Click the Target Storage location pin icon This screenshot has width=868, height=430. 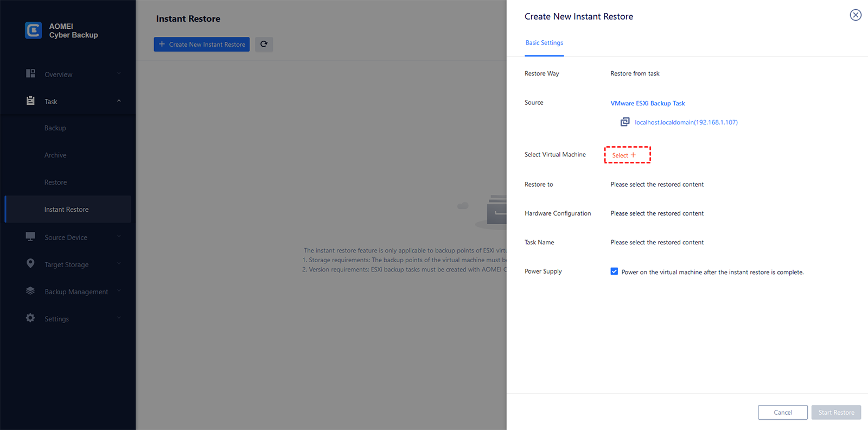pos(30,263)
